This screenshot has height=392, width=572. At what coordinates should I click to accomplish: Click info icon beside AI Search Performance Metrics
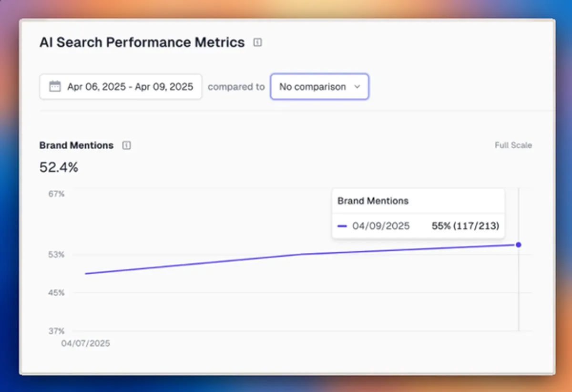coord(257,43)
